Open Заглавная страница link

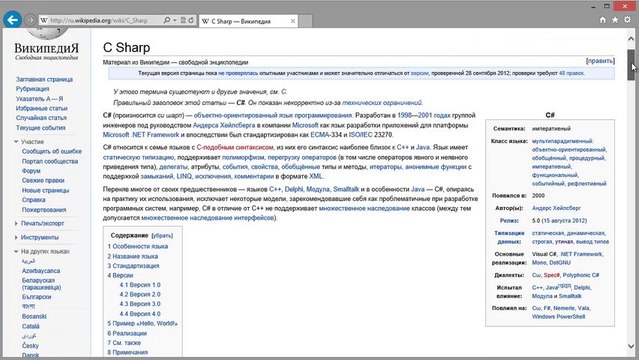tap(44, 80)
